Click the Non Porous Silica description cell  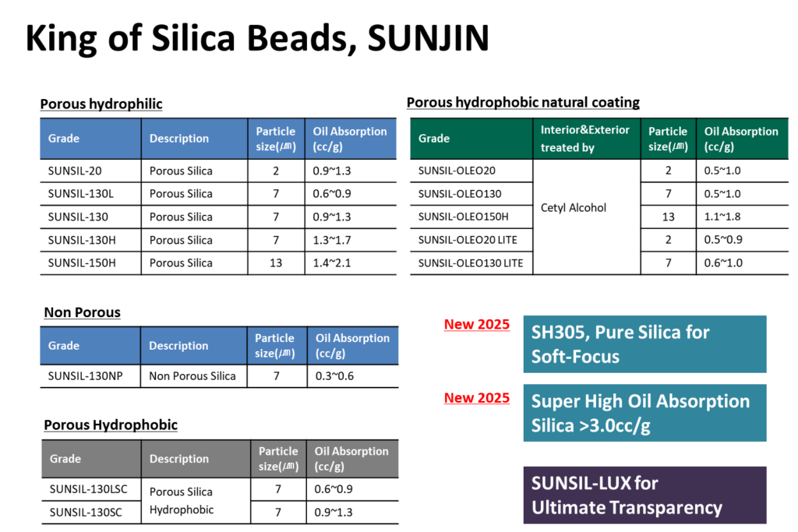(x=194, y=376)
